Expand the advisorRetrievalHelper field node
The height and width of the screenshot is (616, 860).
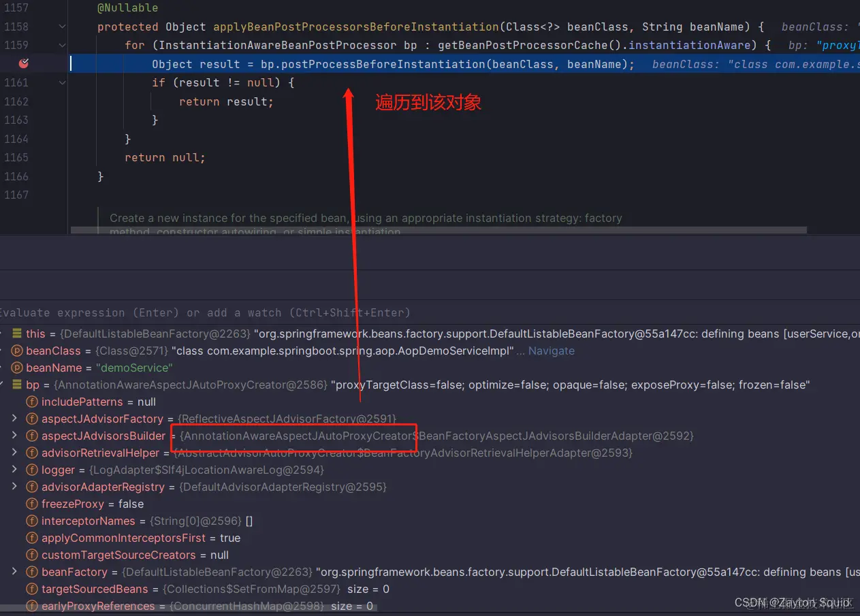[x=14, y=453]
